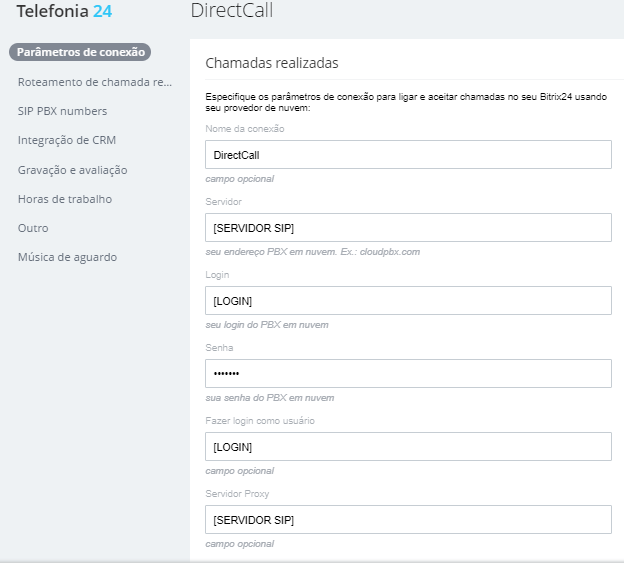Focus the Servidor Proxy field
Screen dimensions: 624x567
tap(408, 520)
